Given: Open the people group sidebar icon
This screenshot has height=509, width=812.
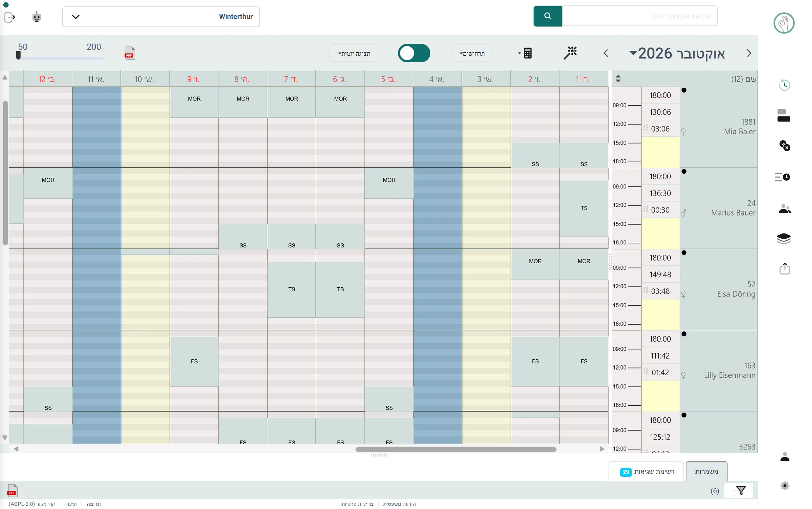Looking at the screenshot, I should pos(784,208).
